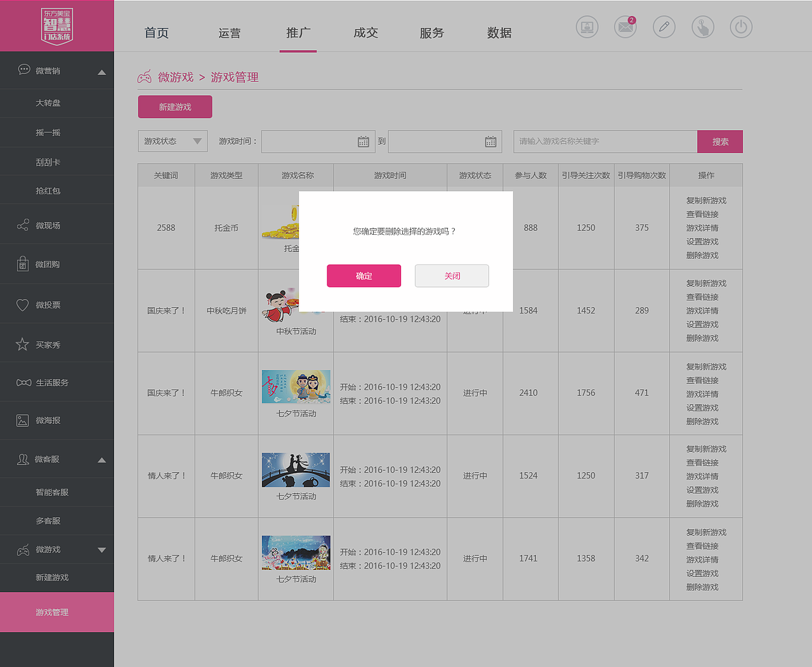Open the end date calendar icon
Viewport: 812px width, 667px height.
(490, 142)
